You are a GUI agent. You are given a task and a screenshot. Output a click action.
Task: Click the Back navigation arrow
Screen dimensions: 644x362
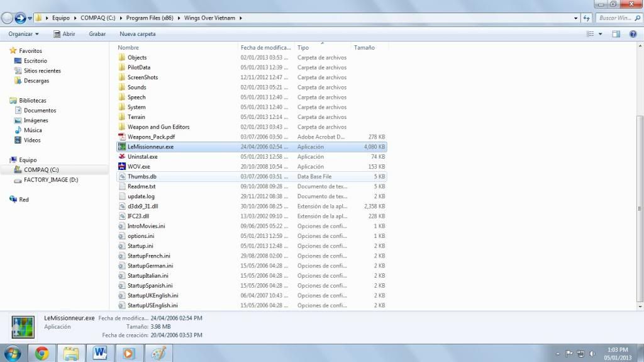tap(7, 18)
